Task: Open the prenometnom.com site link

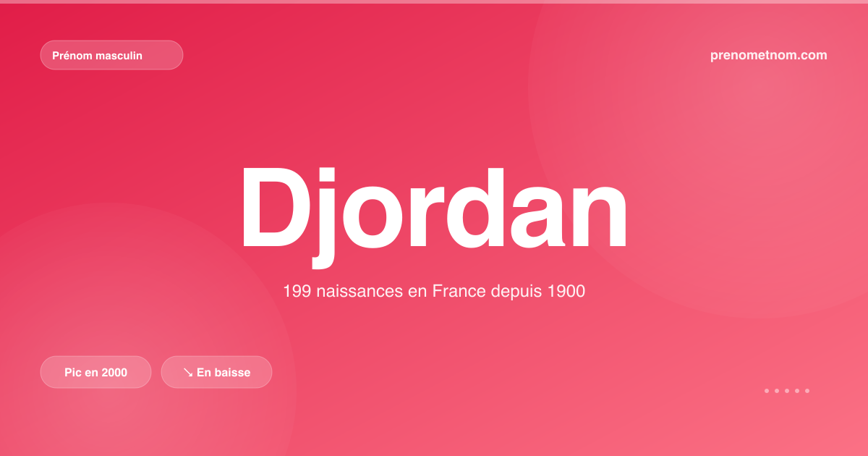Action: (769, 55)
